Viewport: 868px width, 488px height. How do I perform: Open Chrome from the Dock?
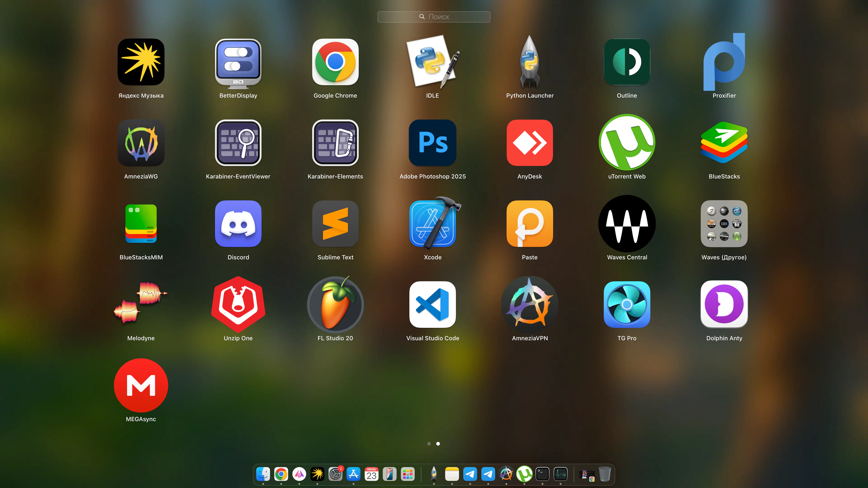click(281, 474)
